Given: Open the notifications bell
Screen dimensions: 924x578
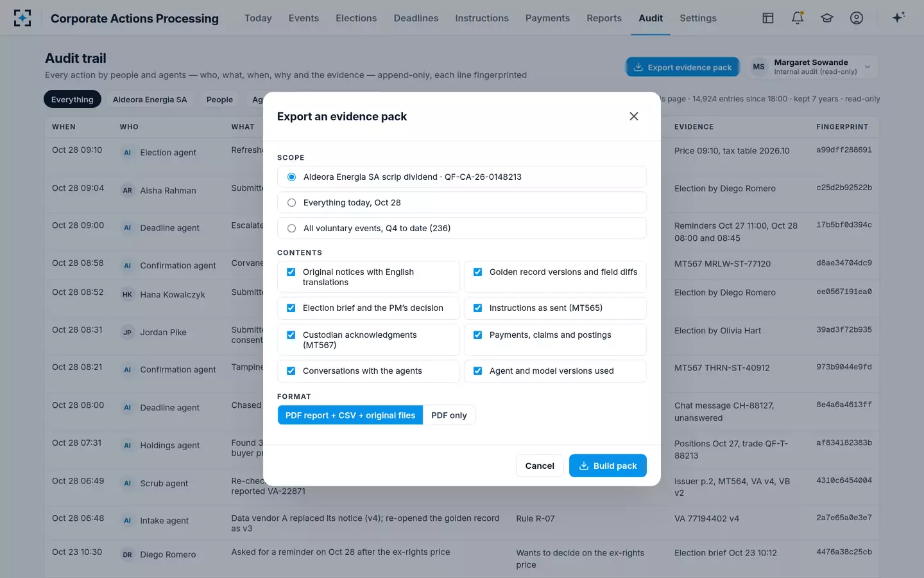Looking at the screenshot, I should 798,18.
